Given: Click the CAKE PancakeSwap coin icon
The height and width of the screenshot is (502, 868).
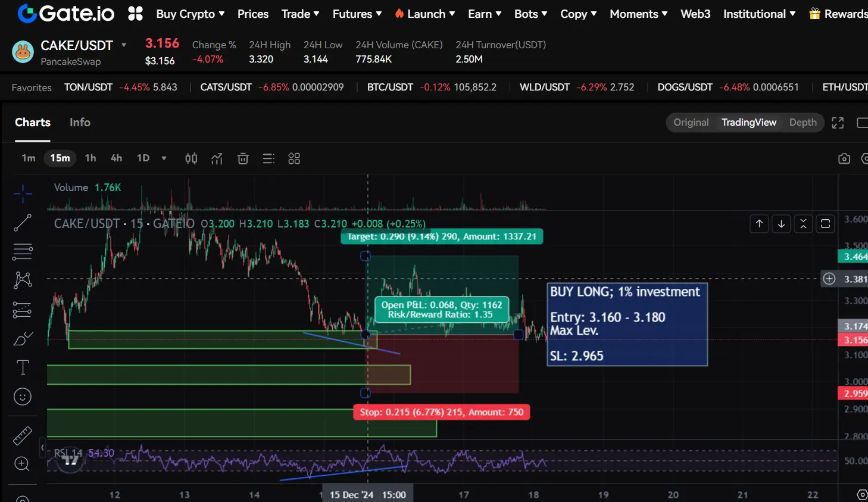Looking at the screenshot, I should click(23, 52).
